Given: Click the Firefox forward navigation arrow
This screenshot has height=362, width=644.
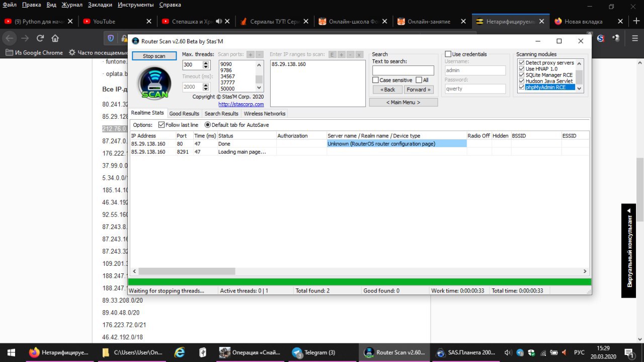Looking at the screenshot, I should pyautogui.click(x=25, y=38).
